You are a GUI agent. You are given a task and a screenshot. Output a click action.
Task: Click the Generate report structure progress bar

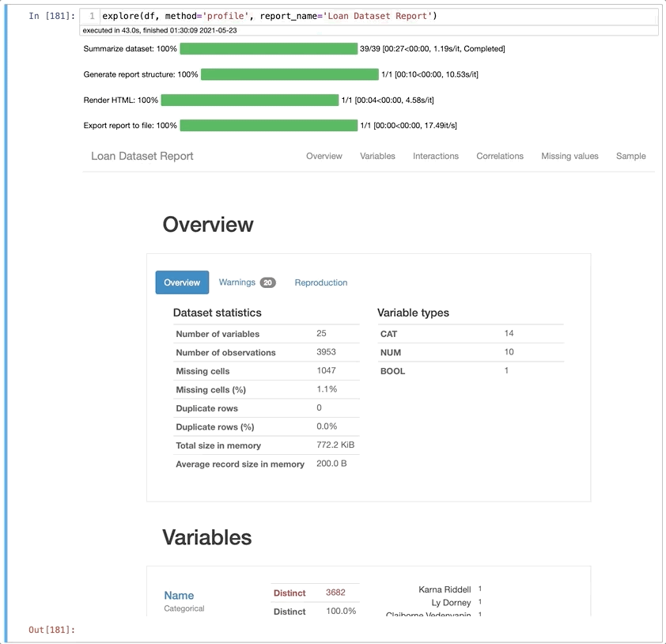[289, 74]
